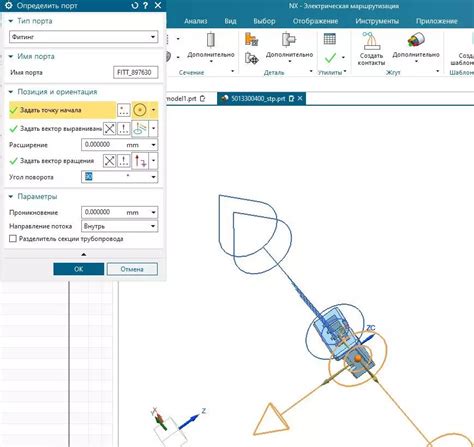Click the colored cable bundle icon
Viewport: 474px width, 447px height.
tap(415, 40)
